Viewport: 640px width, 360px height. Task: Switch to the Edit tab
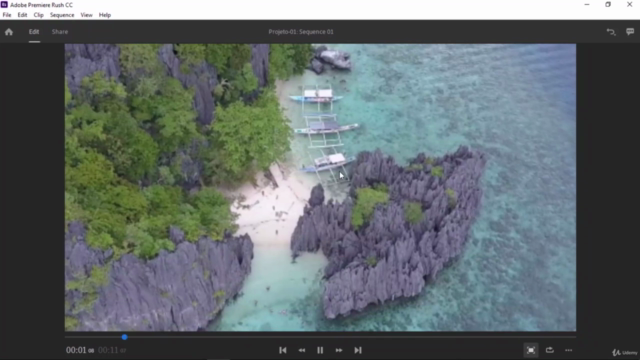point(34,32)
